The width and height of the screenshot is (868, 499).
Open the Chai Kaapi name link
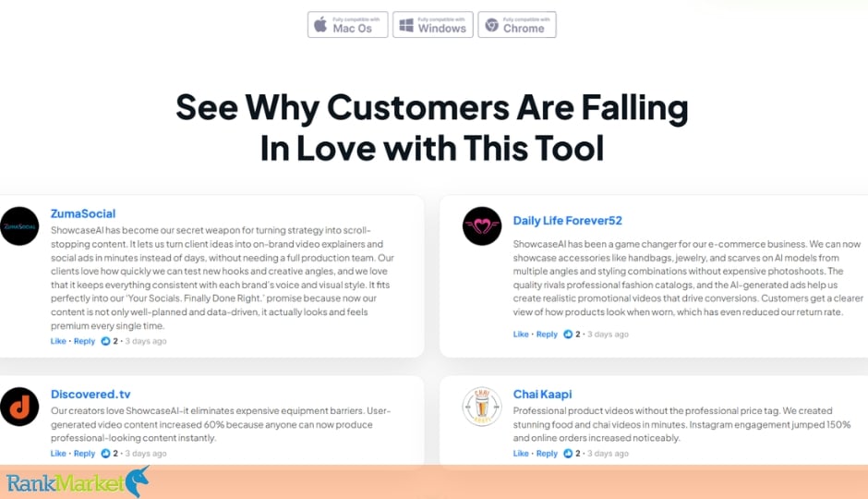coord(543,395)
